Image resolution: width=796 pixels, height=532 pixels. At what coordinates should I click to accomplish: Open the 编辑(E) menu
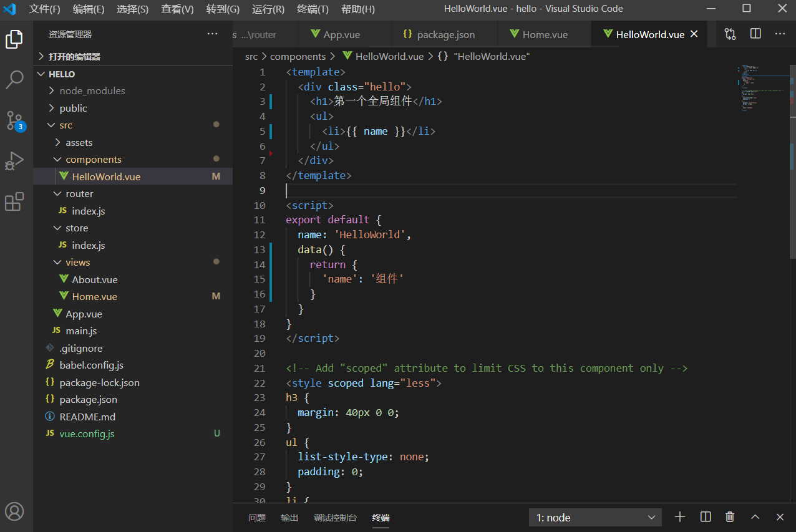point(89,9)
